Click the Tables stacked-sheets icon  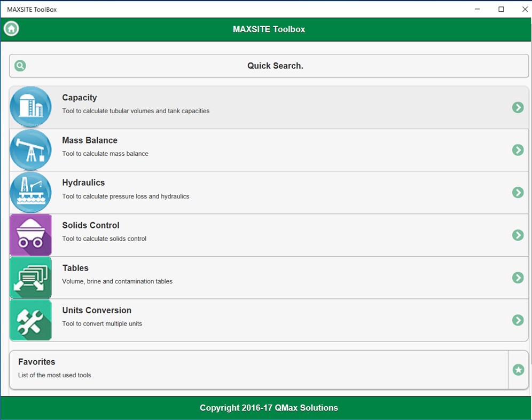pyautogui.click(x=30, y=278)
